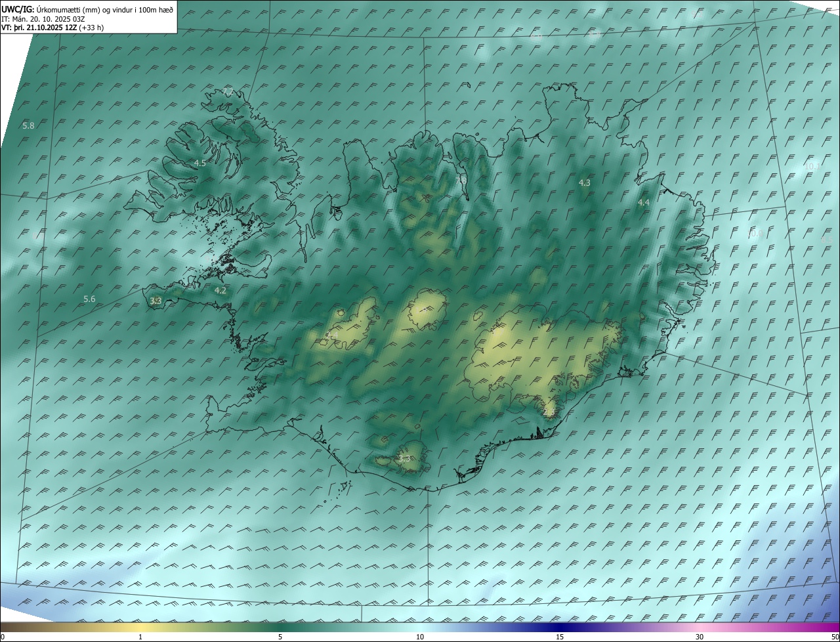Click the 0 tick on the color scale
840x642 pixels.
pos(2,637)
